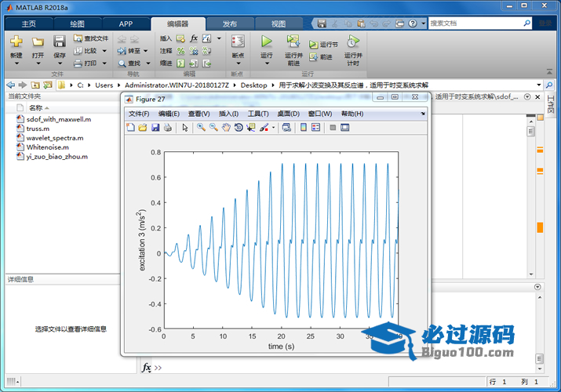561x392 pixels.
Task: Click the figure's Zoom Out magnifier icon
Action: coord(213,127)
